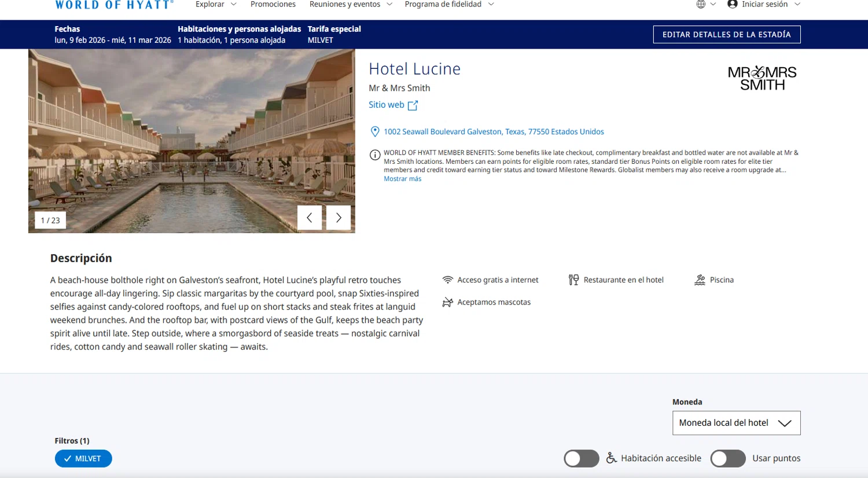Click the Filtros (1) label
Viewport: 868px width, 478px height.
coord(72,441)
